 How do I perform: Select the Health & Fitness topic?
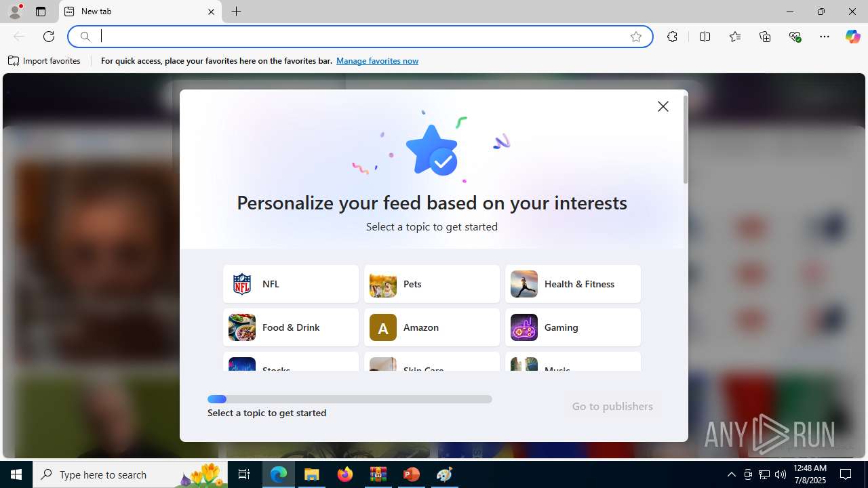pyautogui.click(x=573, y=284)
